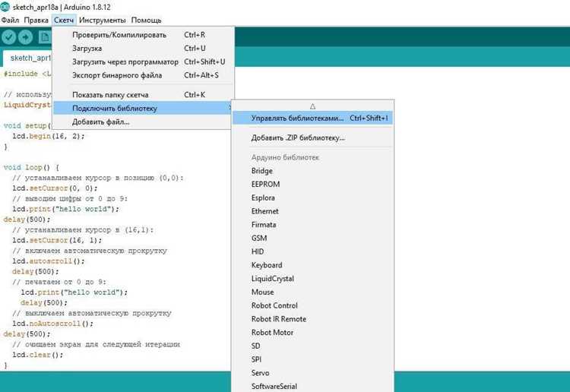The image size is (570, 392).
Task: Click the Arduino app icon in title bar
Action: click(5, 7)
